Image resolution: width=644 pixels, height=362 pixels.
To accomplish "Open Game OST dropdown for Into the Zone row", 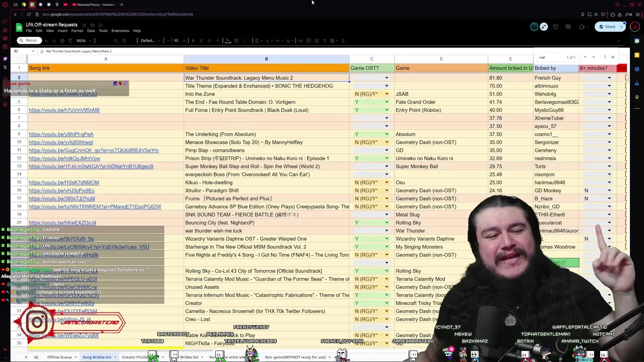I will click(x=386, y=94).
